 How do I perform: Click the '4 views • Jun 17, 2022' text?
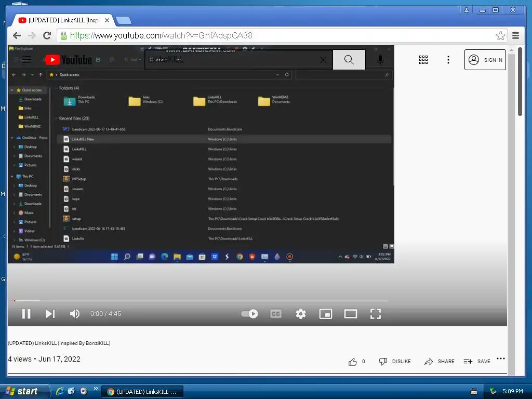(44, 359)
